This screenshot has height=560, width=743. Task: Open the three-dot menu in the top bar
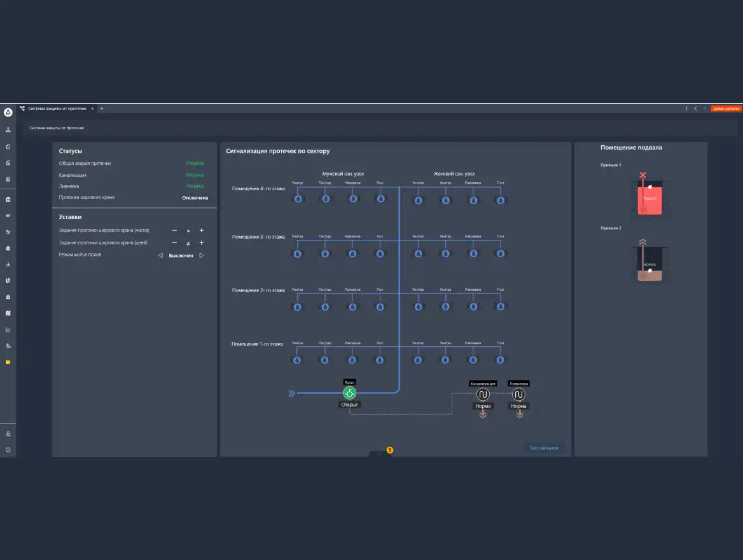[686, 109]
